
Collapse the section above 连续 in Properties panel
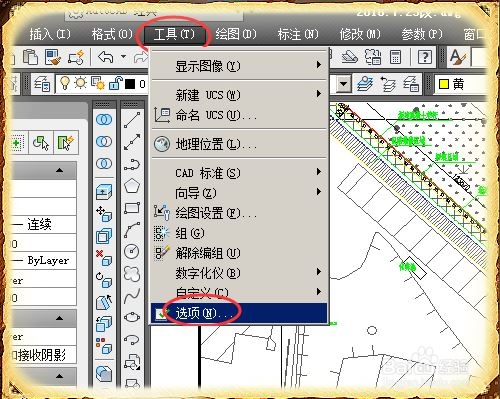tap(59, 170)
